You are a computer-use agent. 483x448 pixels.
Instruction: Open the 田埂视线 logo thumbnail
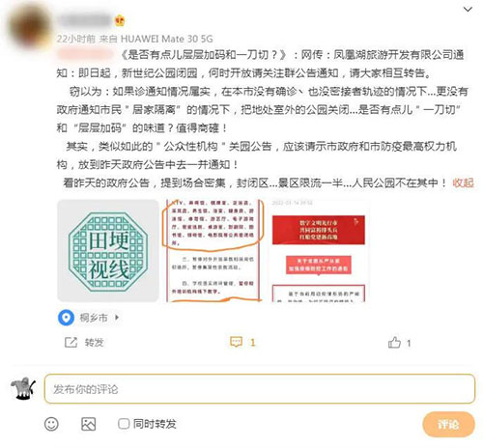[x=108, y=251]
